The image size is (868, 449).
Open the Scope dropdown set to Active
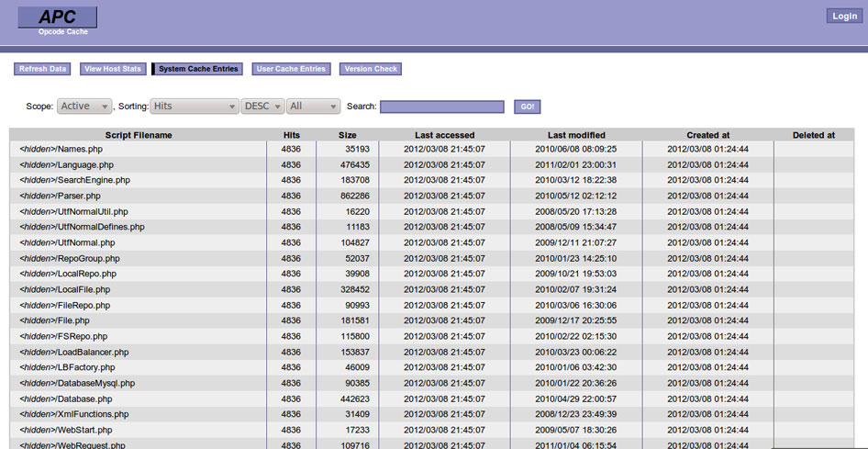(x=84, y=107)
